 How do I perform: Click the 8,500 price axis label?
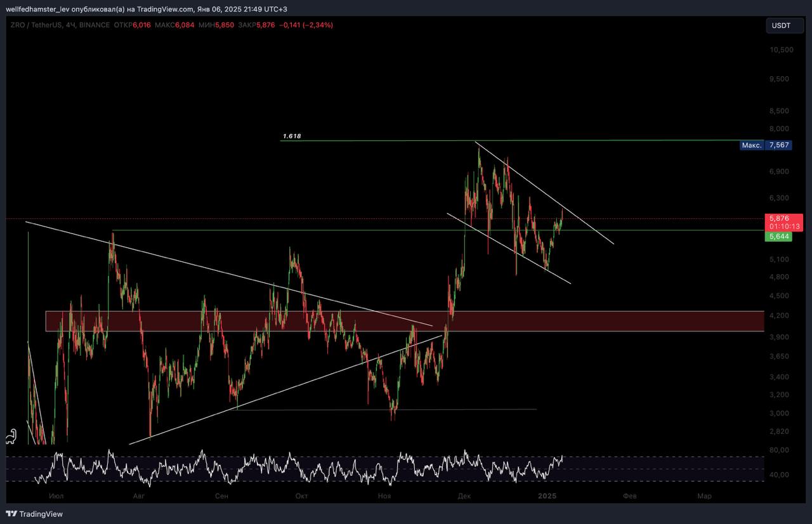coord(780,110)
